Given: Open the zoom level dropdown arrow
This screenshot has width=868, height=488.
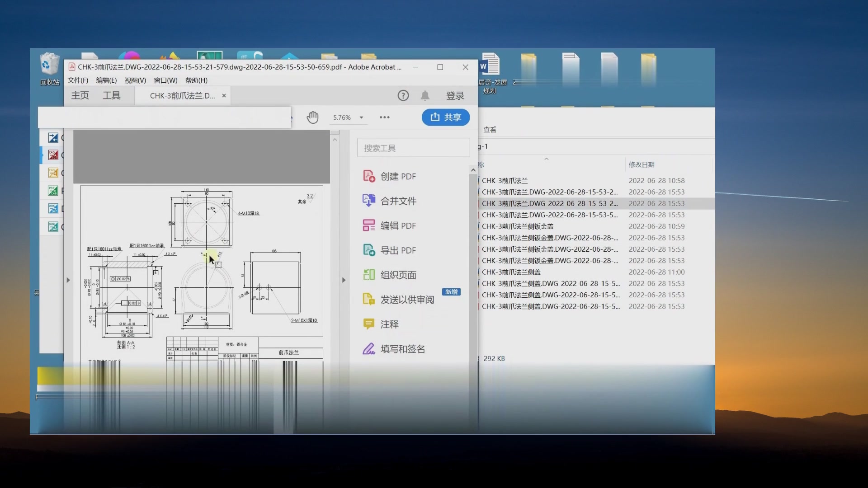Looking at the screenshot, I should 361,117.
